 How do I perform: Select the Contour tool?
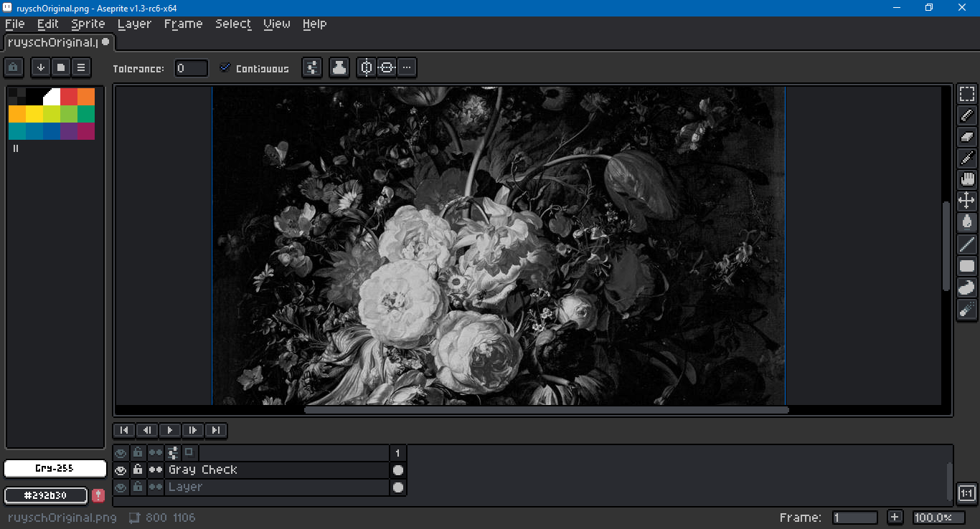967,287
